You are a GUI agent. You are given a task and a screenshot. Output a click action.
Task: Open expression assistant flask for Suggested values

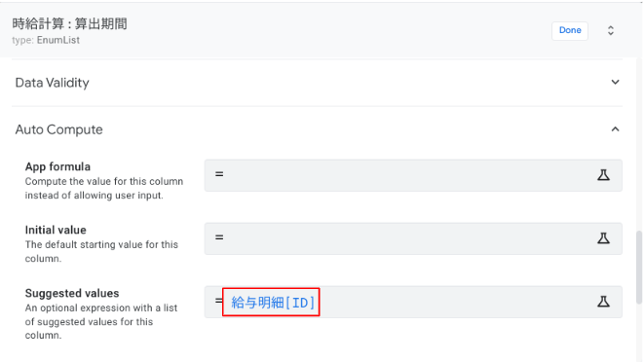coord(603,302)
